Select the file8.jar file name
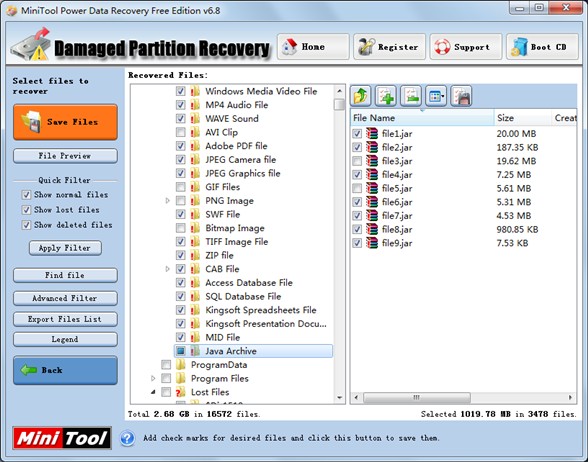588x462 pixels. point(397,230)
